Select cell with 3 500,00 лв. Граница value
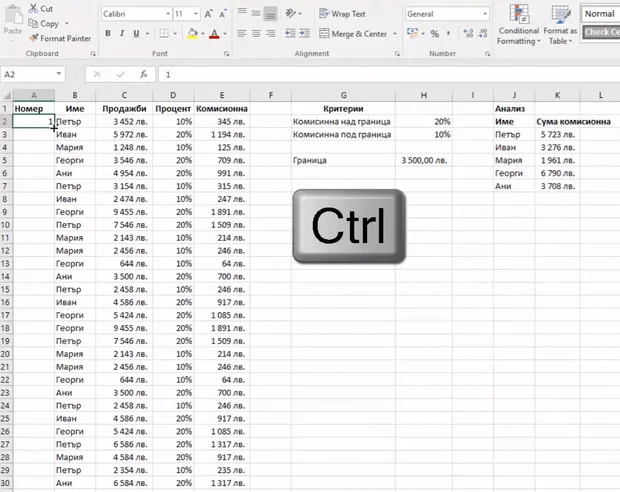Screen dimensions: 620x492 click(424, 160)
